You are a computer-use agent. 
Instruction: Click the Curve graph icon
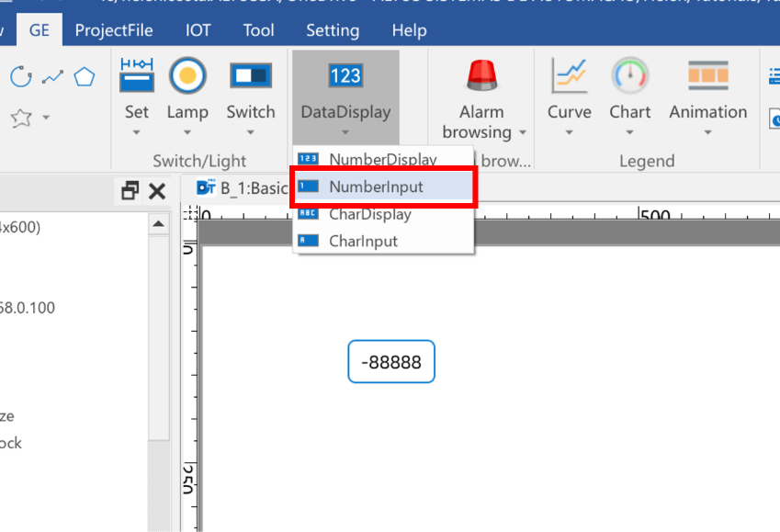click(570, 75)
